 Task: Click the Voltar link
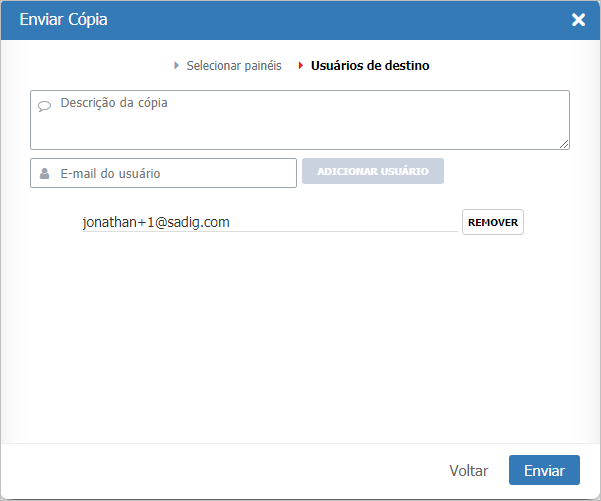click(468, 470)
